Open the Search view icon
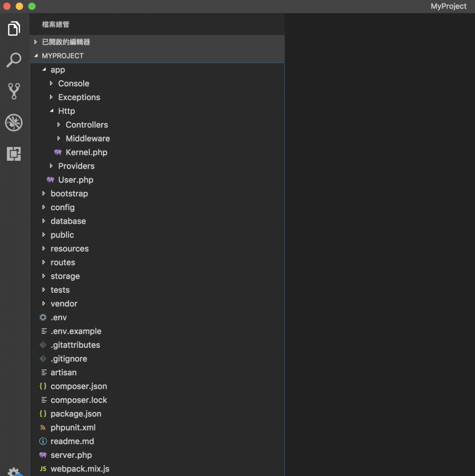 click(x=14, y=60)
